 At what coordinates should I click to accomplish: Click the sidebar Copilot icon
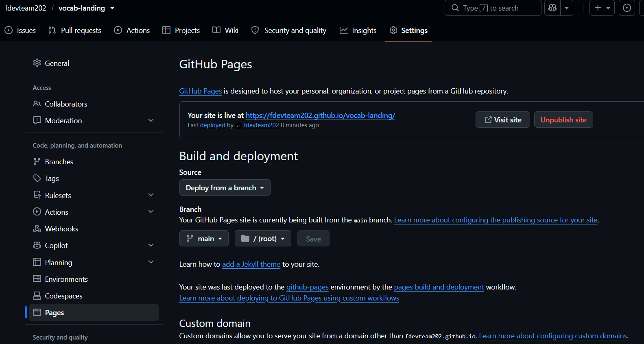(37, 245)
